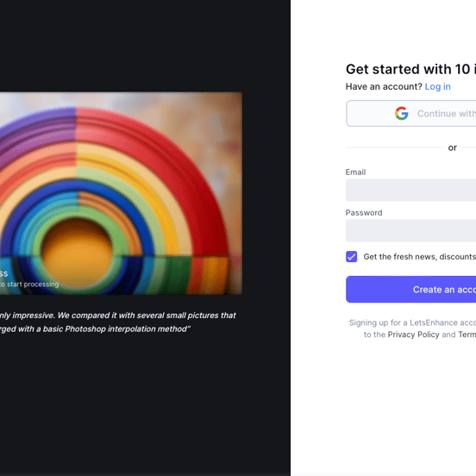The image size is (476, 476).
Task: Click the 'or' divider text
Action: (x=453, y=147)
